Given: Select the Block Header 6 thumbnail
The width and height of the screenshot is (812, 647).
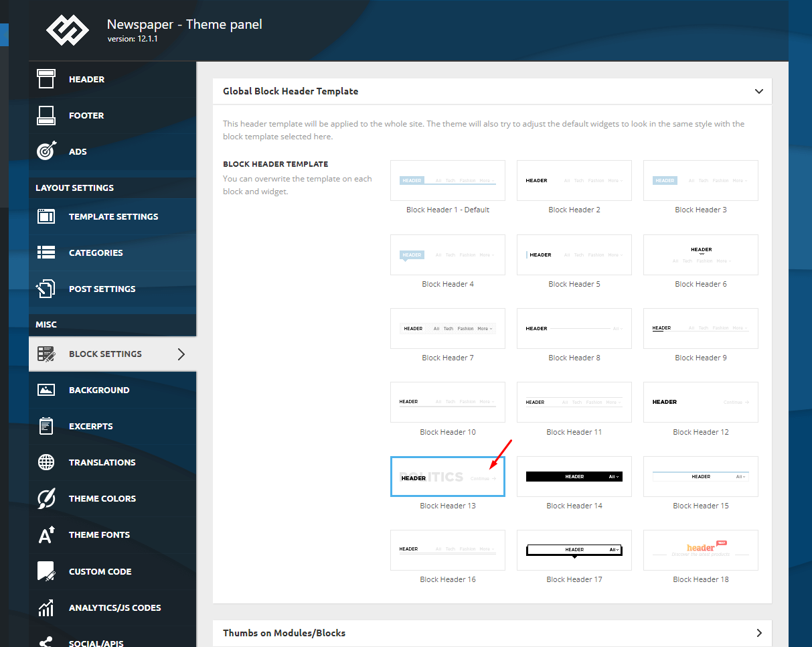Looking at the screenshot, I should point(701,255).
